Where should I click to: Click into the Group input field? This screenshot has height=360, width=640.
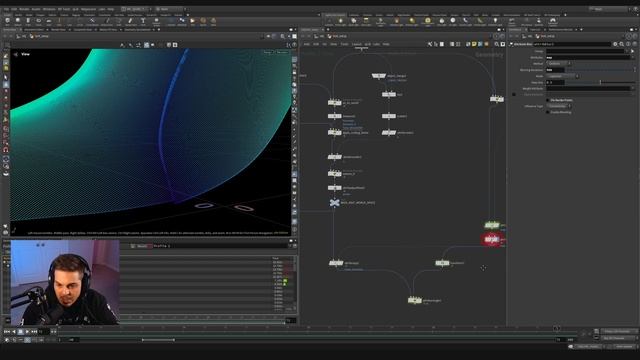coord(586,51)
